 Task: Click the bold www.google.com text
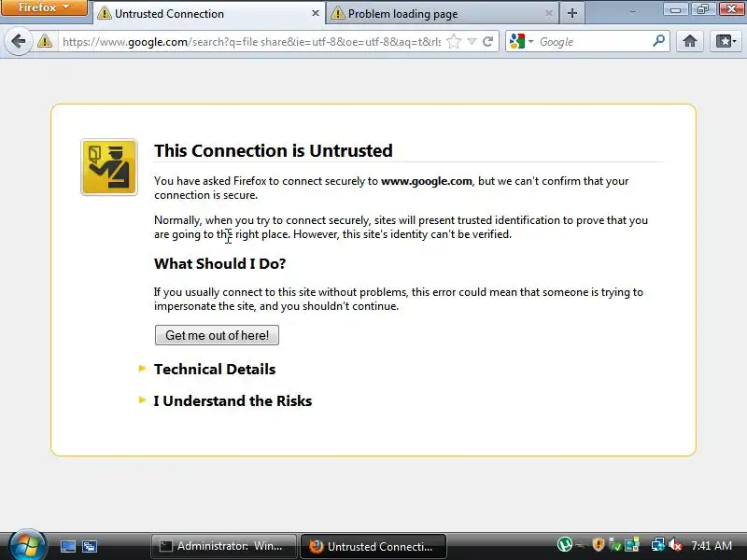(x=427, y=181)
